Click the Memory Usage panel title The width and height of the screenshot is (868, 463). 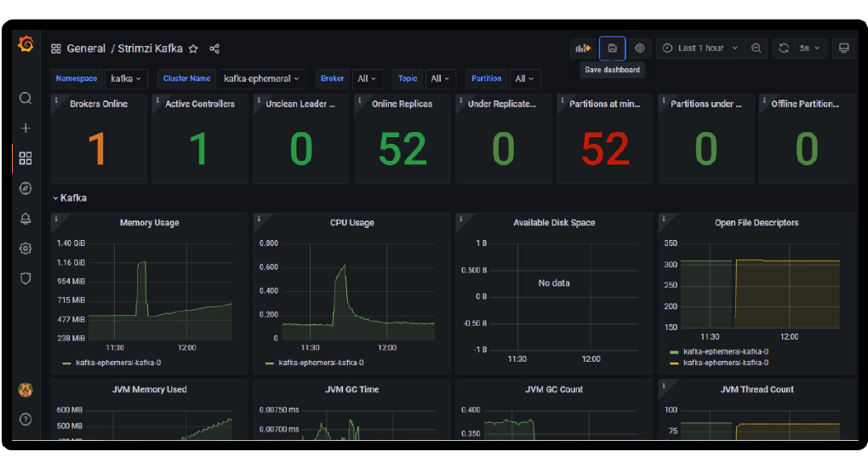tap(149, 223)
